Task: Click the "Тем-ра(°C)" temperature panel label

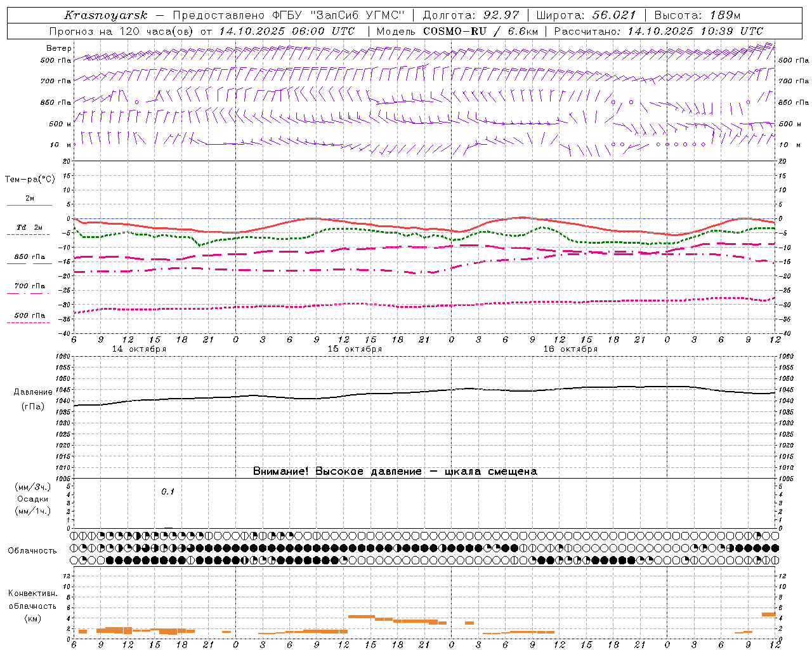Action: click(x=30, y=180)
